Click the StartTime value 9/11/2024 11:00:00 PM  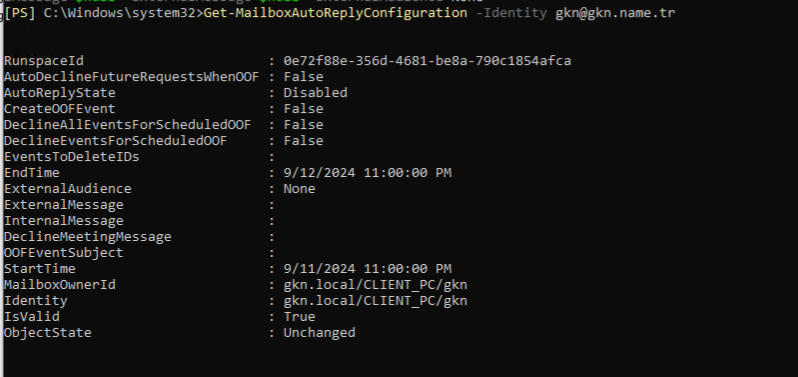367,269
